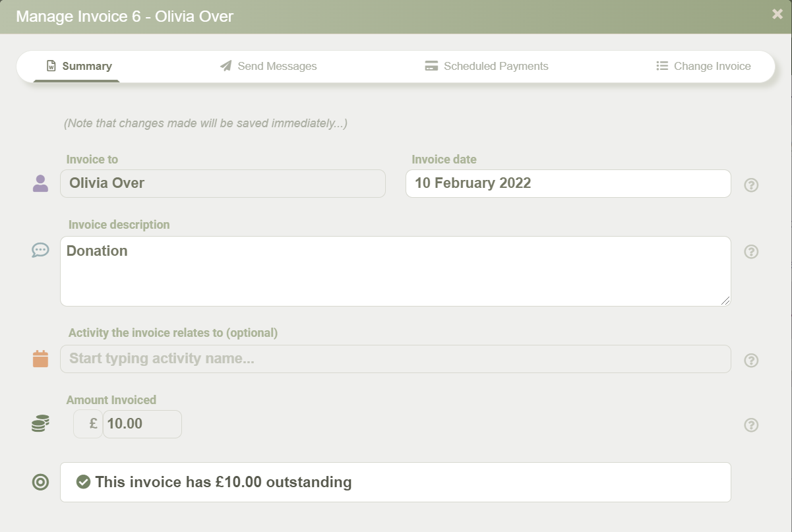Click the orange calendar activity icon
The height and width of the screenshot is (532, 792).
pos(40,359)
